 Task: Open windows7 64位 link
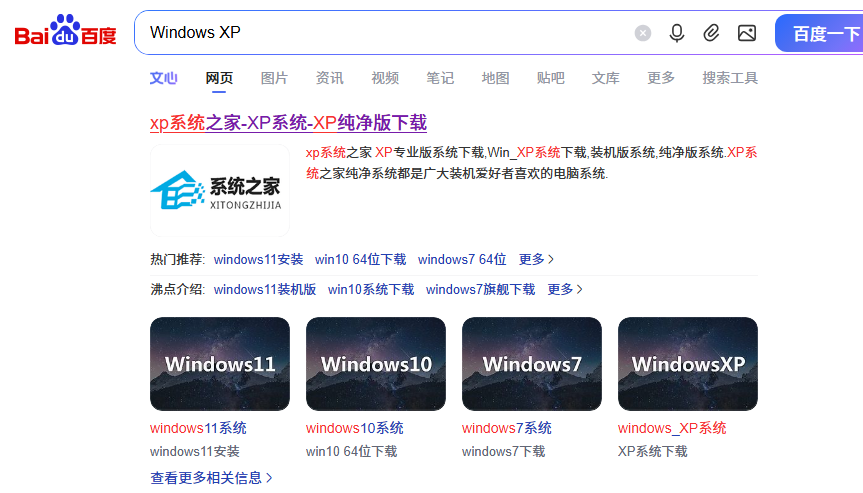point(462,259)
